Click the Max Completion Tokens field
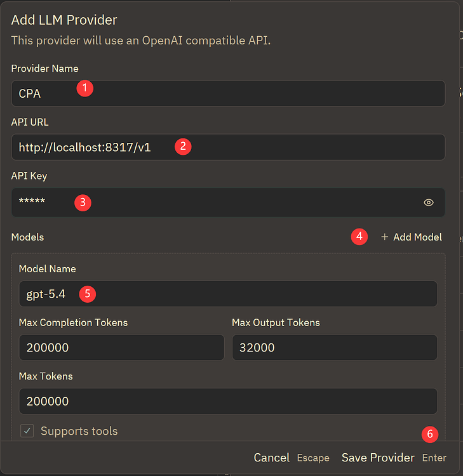This screenshot has width=463, height=476. point(121,347)
